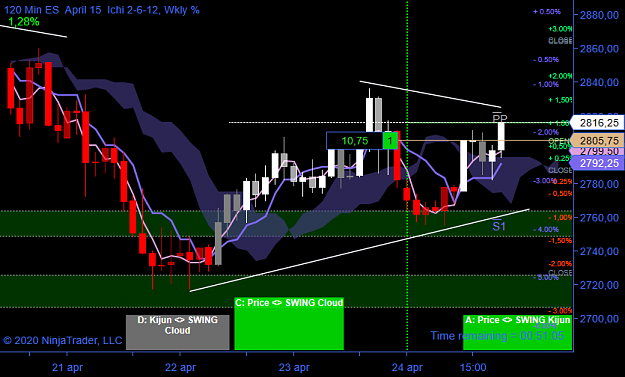Click the 2760,00 price axis label
This screenshot has height=377, width=625.
click(599, 218)
